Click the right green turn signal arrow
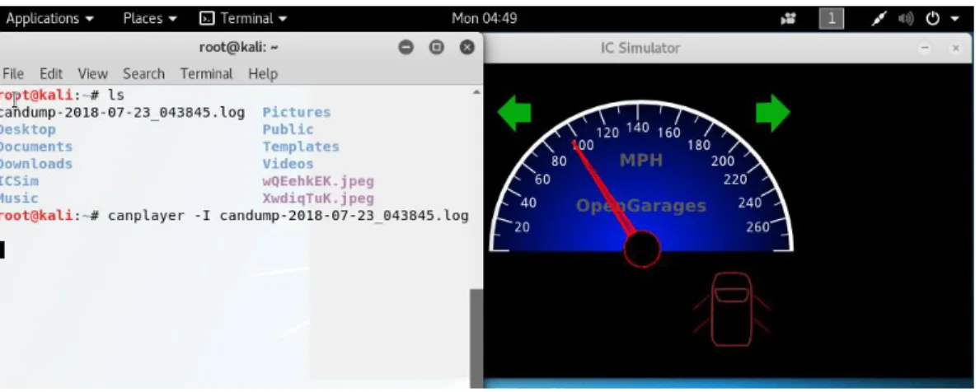 [772, 113]
